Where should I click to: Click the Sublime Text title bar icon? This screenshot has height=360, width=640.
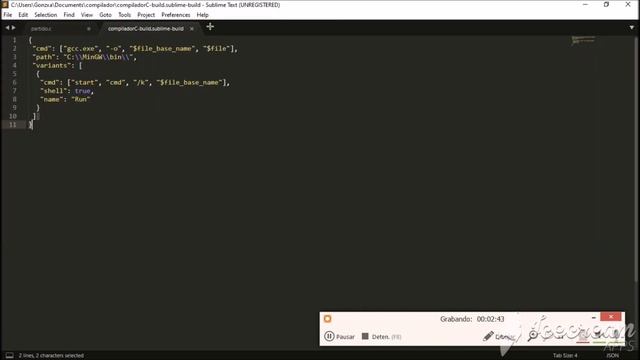click(4, 4)
